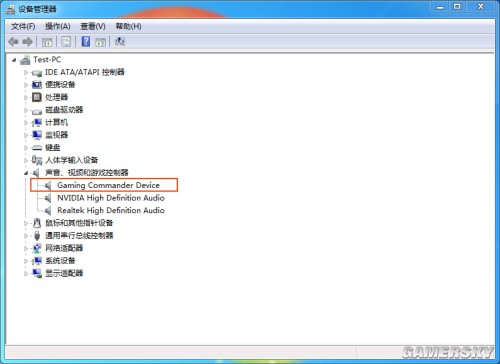Click the 处理器 processor chip icon

click(x=37, y=97)
